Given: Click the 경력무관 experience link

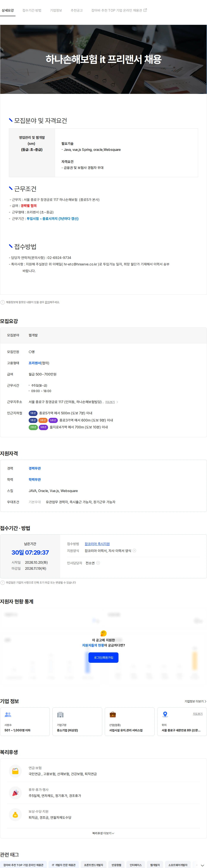Looking at the screenshot, I should (35, 468).
